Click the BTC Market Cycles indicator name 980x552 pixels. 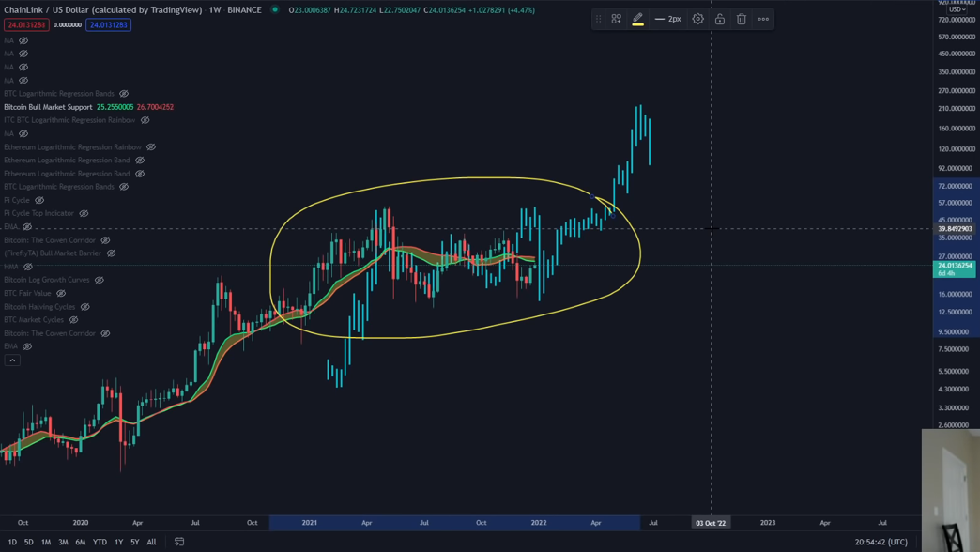[34, 320]
